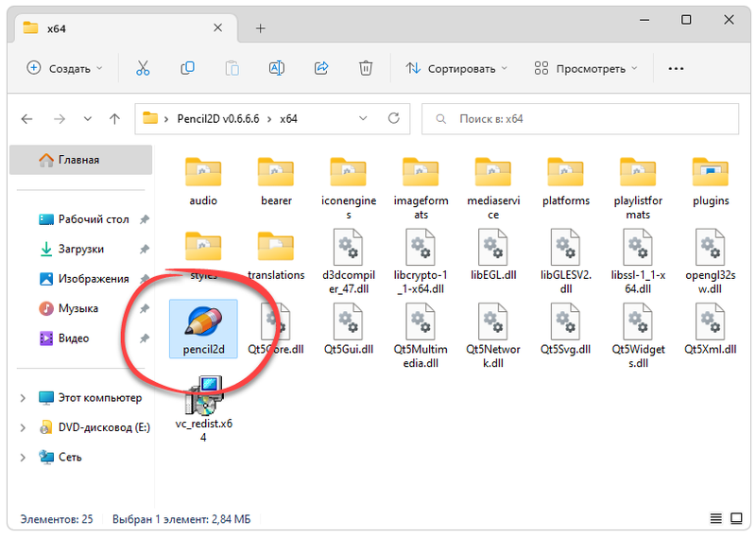Screen dimensions: 756x538
Task: Select the Qt5Gui.dll file
Action: 349,330
